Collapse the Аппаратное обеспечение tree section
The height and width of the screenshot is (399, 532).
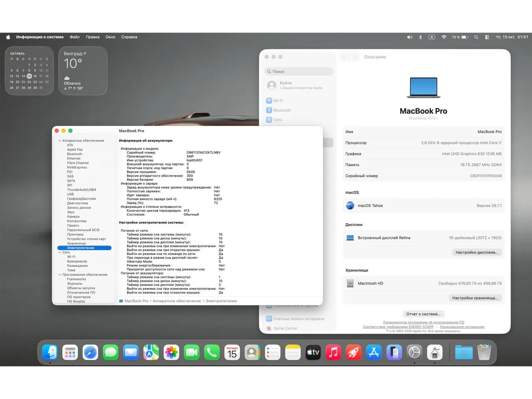pos(60,141)
